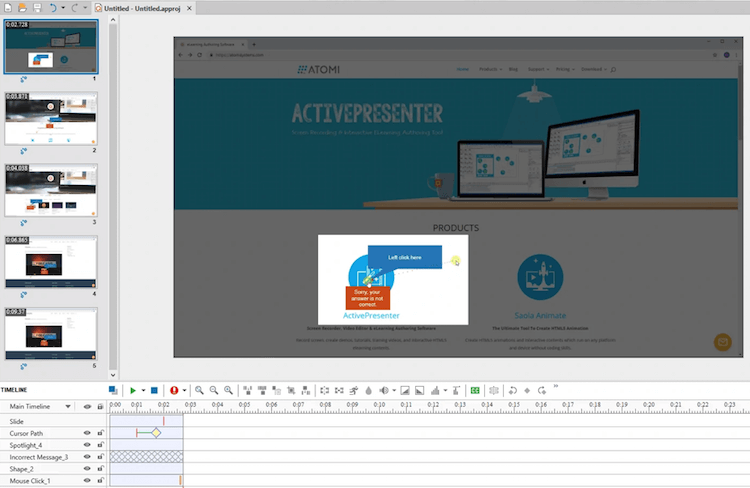Screen dimensions: 750x488
Task: Lock the Cursor Path track
Action: click(100, 433)
